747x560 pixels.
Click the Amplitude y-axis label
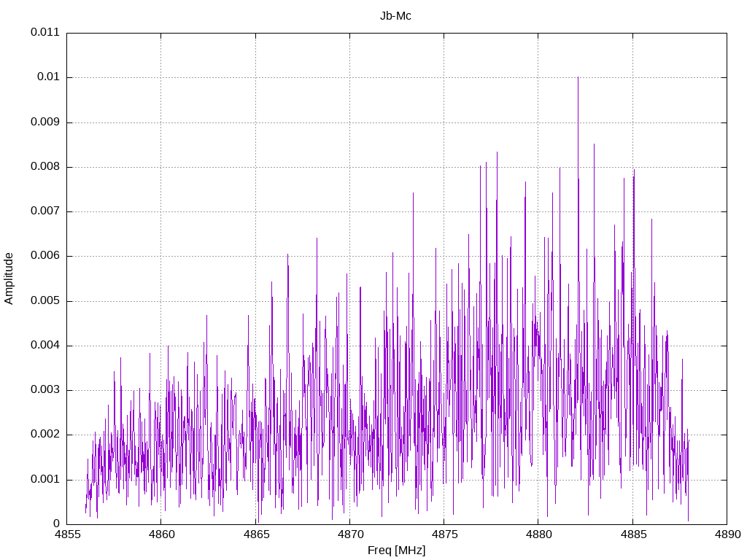(9, 279)
